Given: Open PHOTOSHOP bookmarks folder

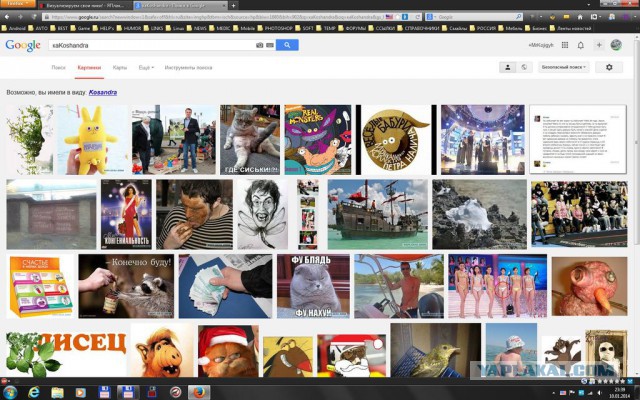Looking at the screenshot, I should point(276,28).
